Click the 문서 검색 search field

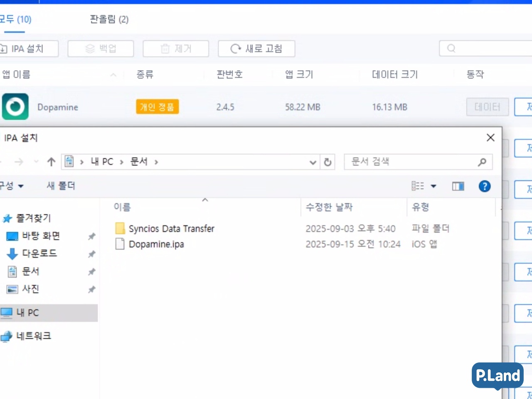pyautogui.click(x=411, y=162)
